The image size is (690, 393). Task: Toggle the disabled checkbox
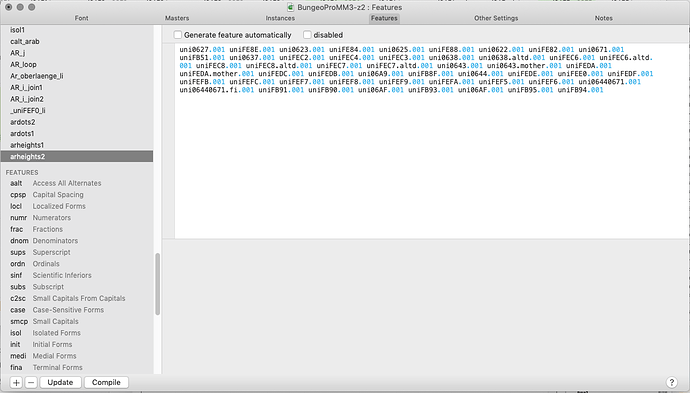(x=307, y=35)
